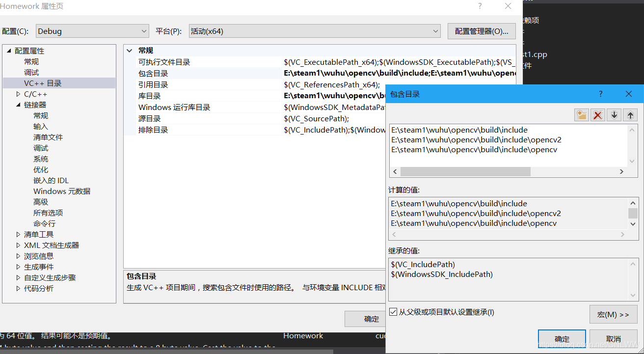644x354 pixels.
Task: Open the 配置 Debug dropdown
Action: pos(92,31)
